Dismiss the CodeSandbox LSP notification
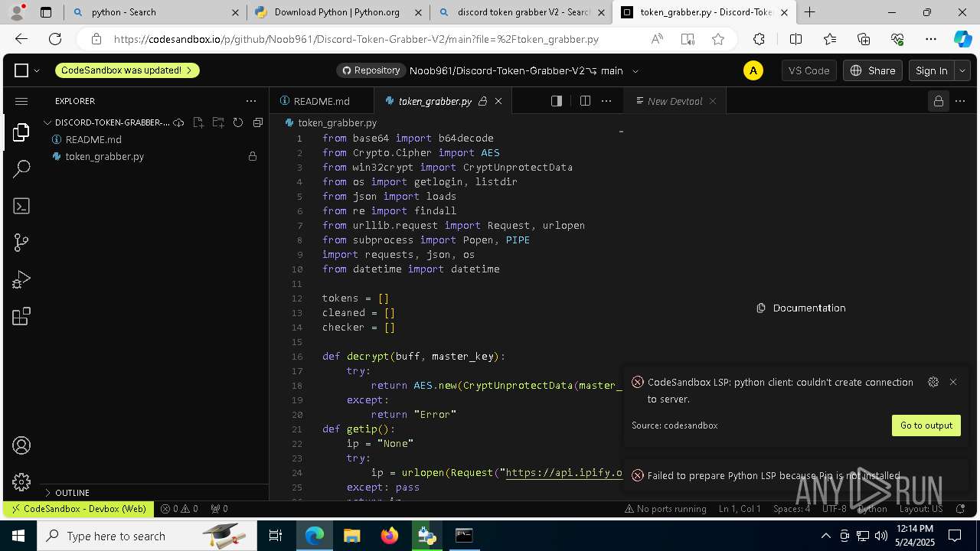980x551 pixels. (x=953, y=382)
